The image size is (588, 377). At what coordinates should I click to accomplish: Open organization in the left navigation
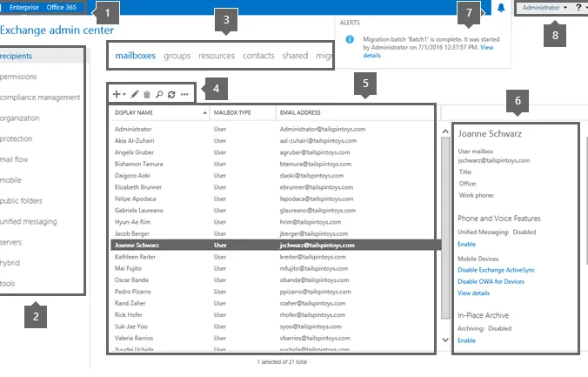pos(19,118)
